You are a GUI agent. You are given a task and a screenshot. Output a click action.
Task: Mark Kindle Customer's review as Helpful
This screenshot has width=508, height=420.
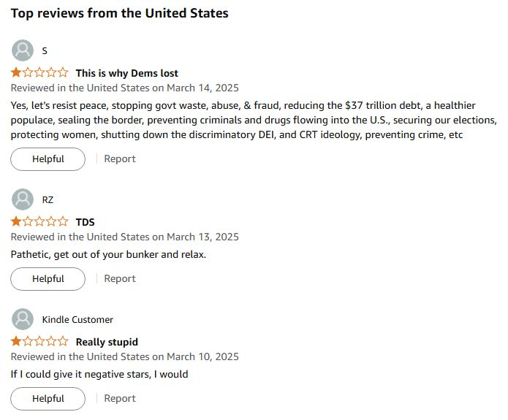(x=48, y=399)
